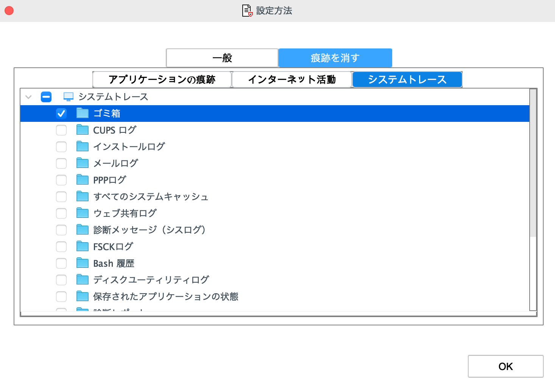Select the Bash 履歴 row text
This screenshot has width=555, height=392.
click(114, 263)
